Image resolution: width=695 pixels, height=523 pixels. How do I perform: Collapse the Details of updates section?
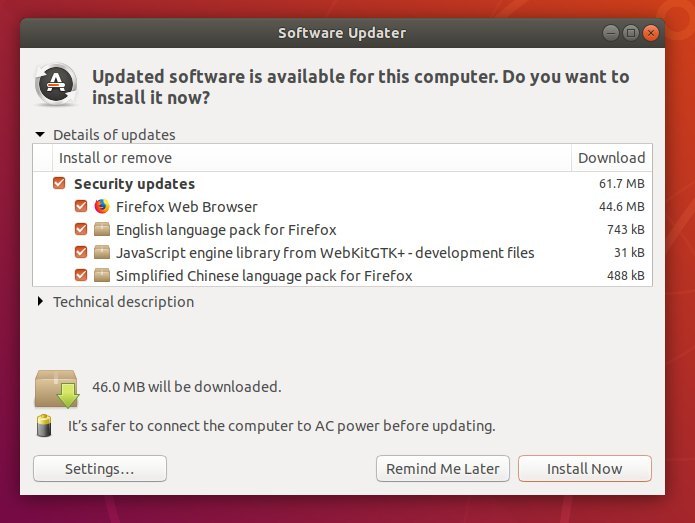(40, 134)
